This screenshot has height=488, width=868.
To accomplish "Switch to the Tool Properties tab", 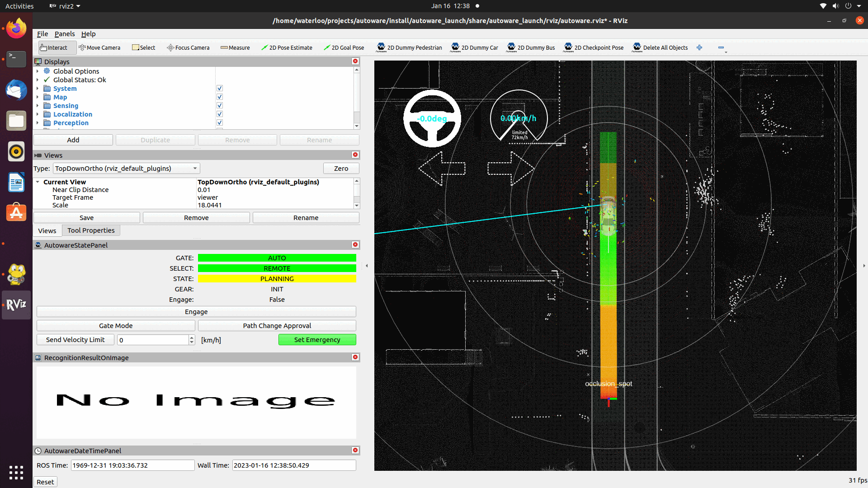I will (90, 230).
